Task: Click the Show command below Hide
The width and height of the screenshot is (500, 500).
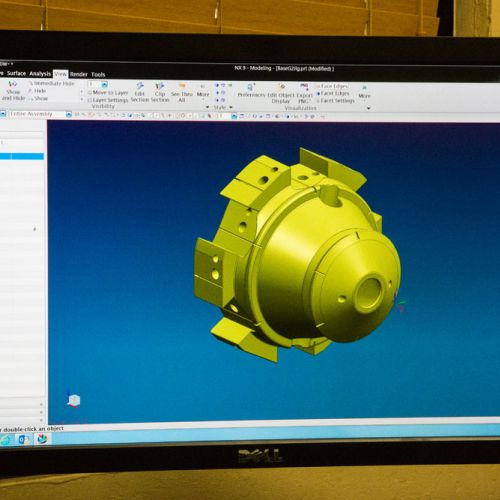Action: [x=38, y=98]
